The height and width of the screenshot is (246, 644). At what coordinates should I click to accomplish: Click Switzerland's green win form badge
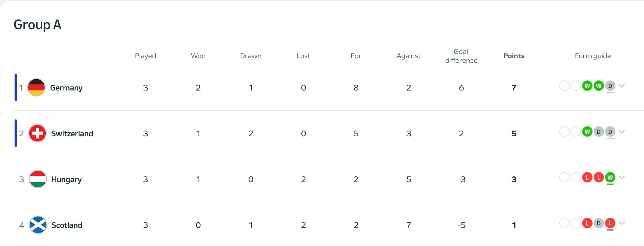tap(587, 132)
